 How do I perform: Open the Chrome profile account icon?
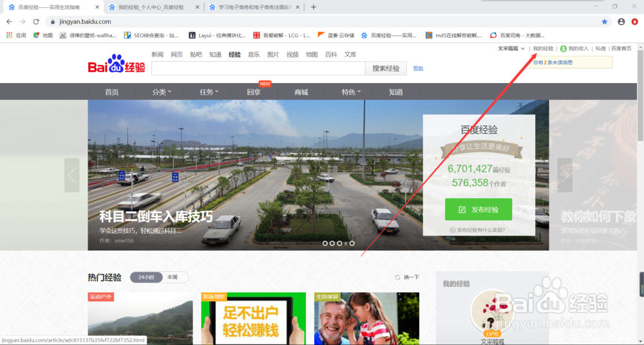[x=621, y=22]
